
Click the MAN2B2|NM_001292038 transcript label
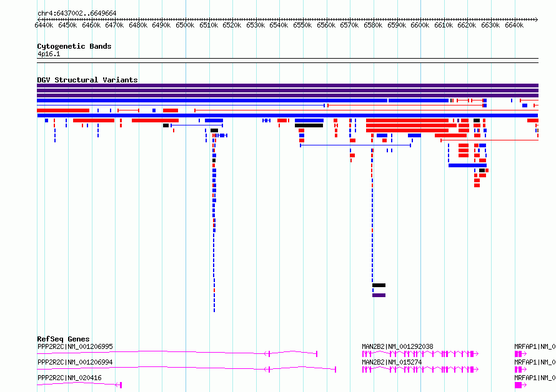pyautogui.click(x=397, y=346)
